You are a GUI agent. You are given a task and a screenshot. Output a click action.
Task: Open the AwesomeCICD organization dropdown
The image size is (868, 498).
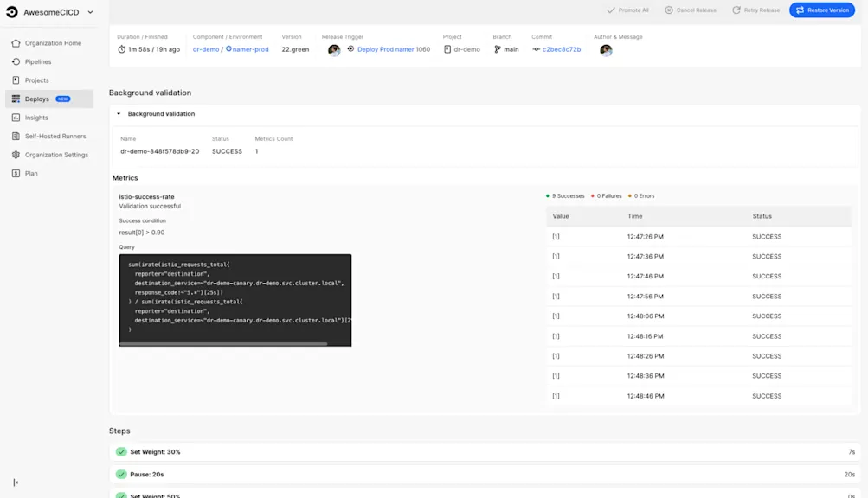pos(50,11)
